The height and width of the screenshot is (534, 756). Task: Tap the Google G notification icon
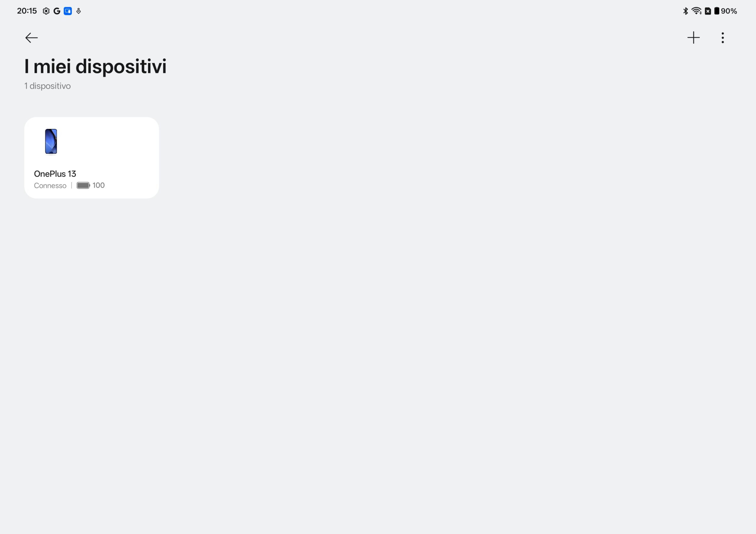[x=57, y=11]
